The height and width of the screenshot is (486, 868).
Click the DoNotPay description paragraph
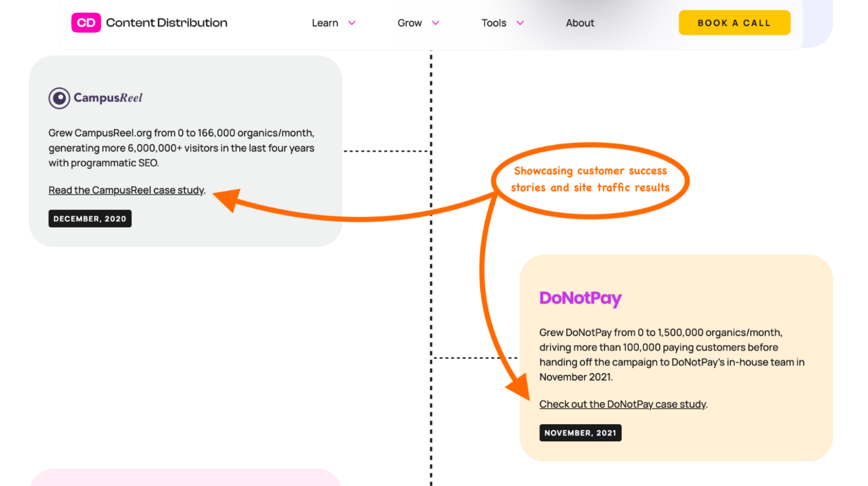[672, 354]
